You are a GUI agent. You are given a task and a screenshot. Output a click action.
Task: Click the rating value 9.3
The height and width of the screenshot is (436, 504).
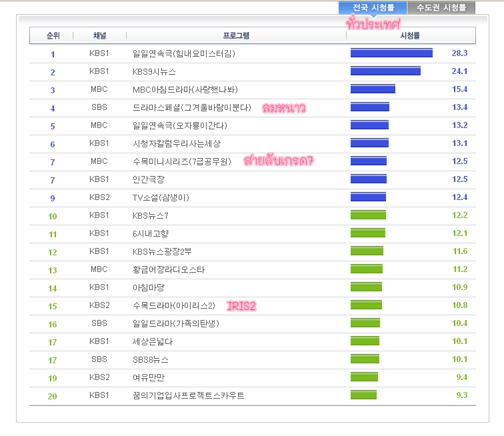tap(462, 395)
